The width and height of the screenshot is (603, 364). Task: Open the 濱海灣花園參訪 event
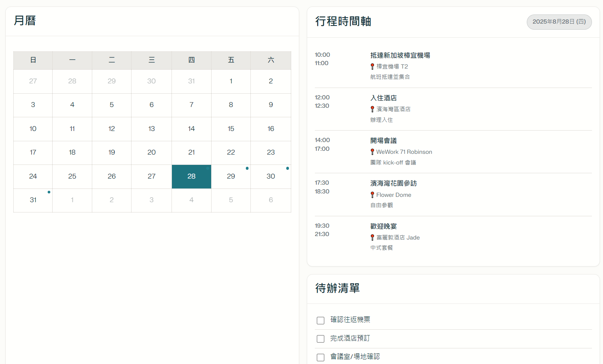click(393, 184)
